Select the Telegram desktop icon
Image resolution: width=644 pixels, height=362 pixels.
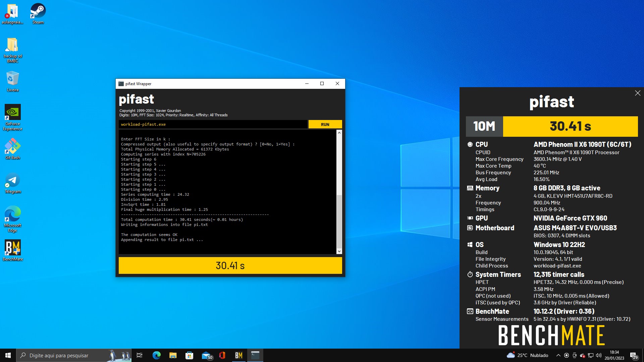pos(12,183)
